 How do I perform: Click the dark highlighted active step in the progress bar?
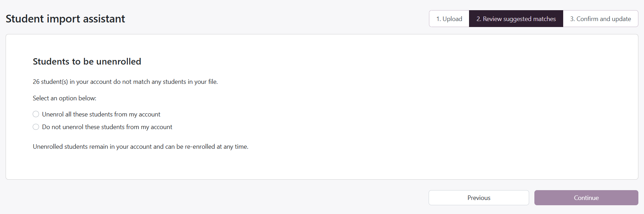[516, 19]
